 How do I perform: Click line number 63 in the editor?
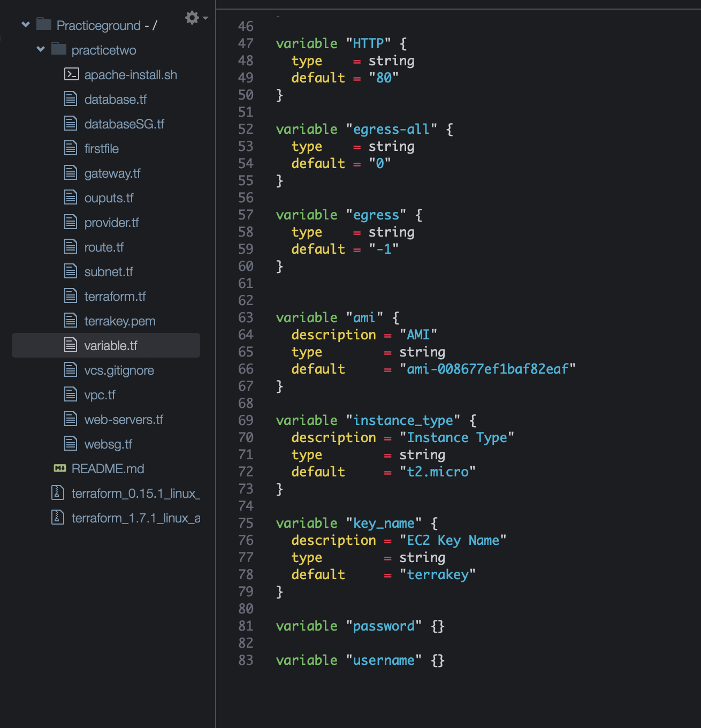[x=246, y=317]
